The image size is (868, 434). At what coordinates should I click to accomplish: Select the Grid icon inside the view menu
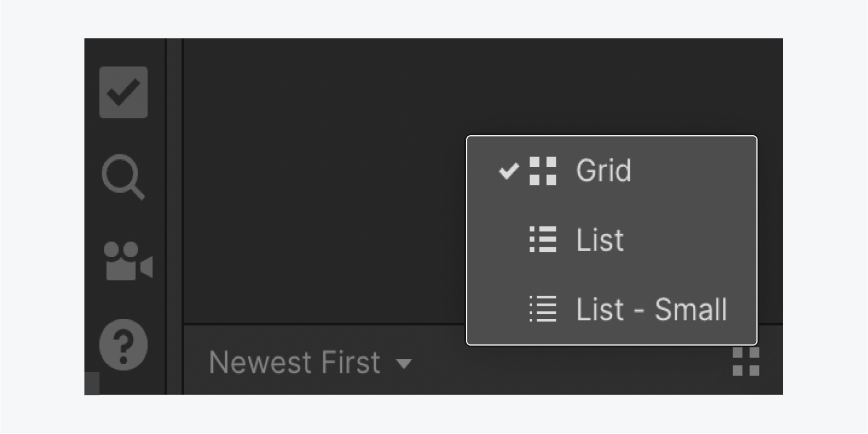(x=544, y=170)
